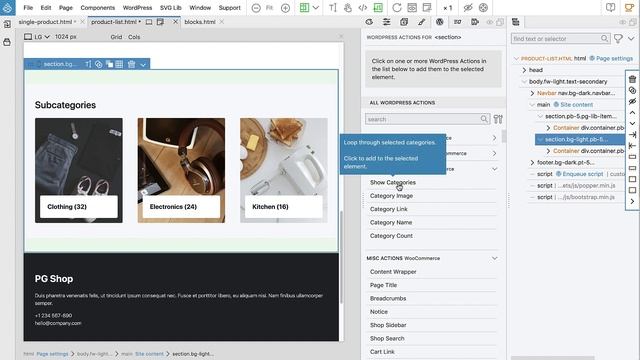Collapse the Misc Actions WooCommerce group
The image size is (640, 360).
(495, 258)
